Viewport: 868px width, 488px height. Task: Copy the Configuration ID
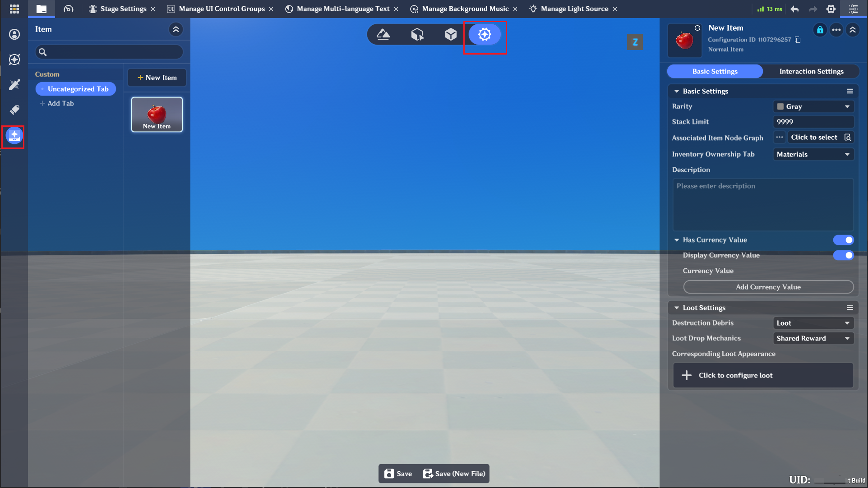pyautogui.click(x=798, y=40)
